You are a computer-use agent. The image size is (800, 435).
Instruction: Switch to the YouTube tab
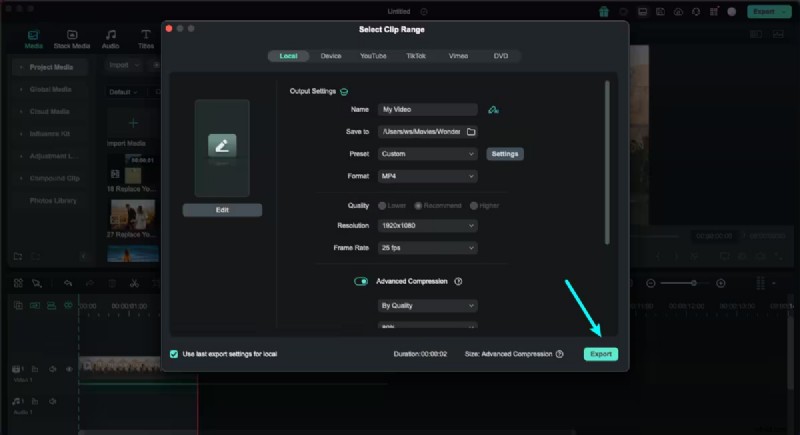(373, 56)
